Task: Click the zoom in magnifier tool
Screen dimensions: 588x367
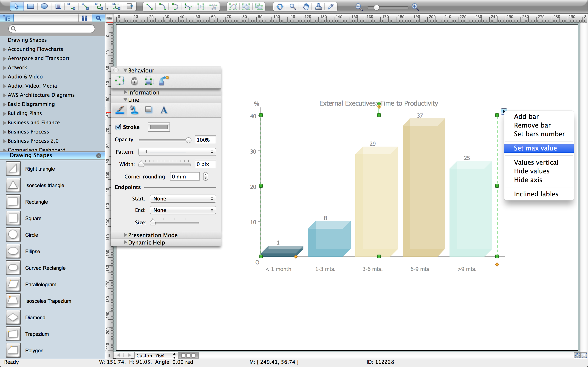Action: [x=415, y=6]
